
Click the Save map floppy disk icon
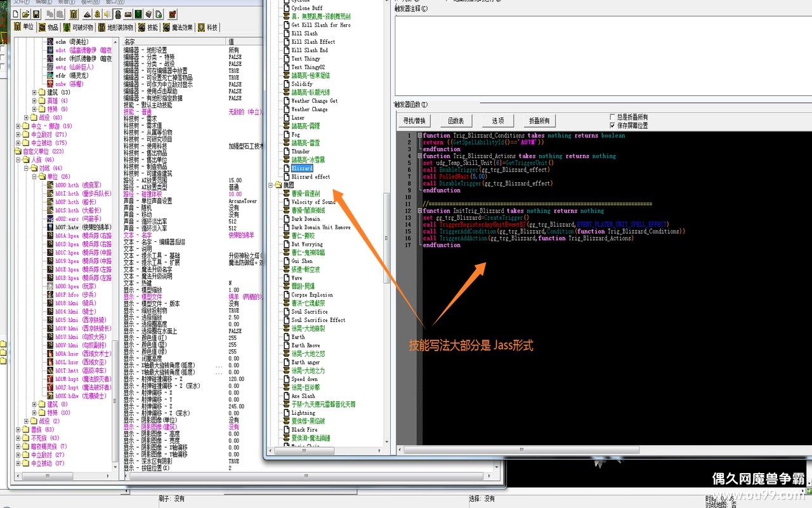(x=37, y=14)
